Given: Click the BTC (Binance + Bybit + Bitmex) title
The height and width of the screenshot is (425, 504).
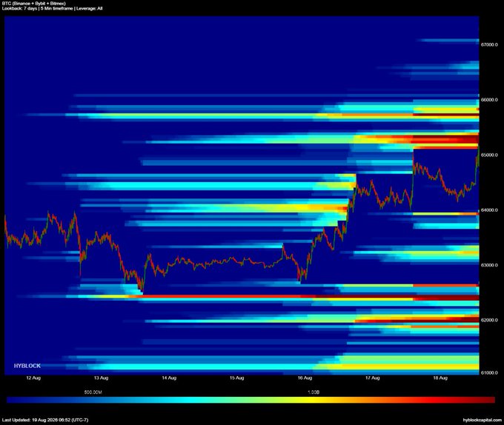Looking at the screenshot, I should click(34, 4).
